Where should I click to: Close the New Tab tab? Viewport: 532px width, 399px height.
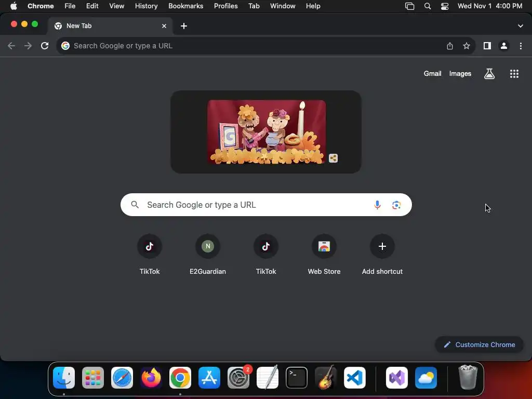164,26
